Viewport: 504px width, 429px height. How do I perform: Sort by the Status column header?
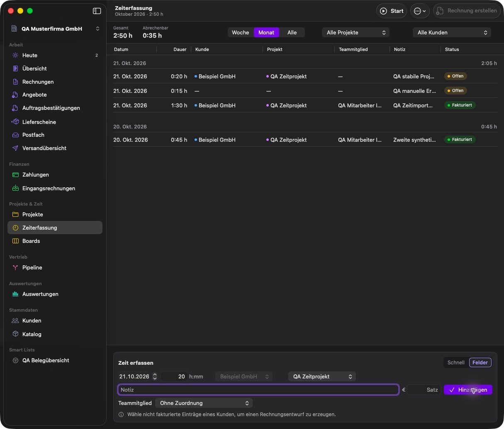click(x=452, y=49)
